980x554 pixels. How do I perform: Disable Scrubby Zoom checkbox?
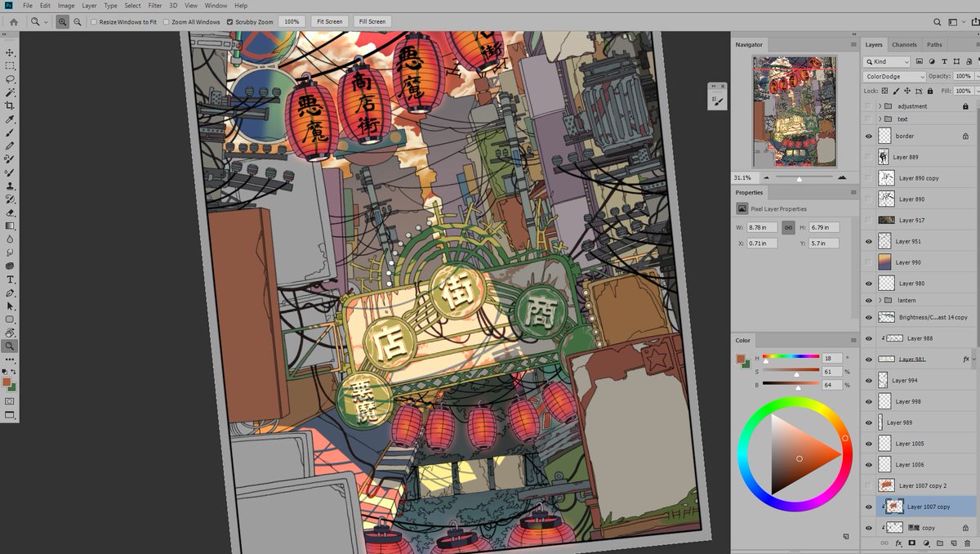(229, 22)
